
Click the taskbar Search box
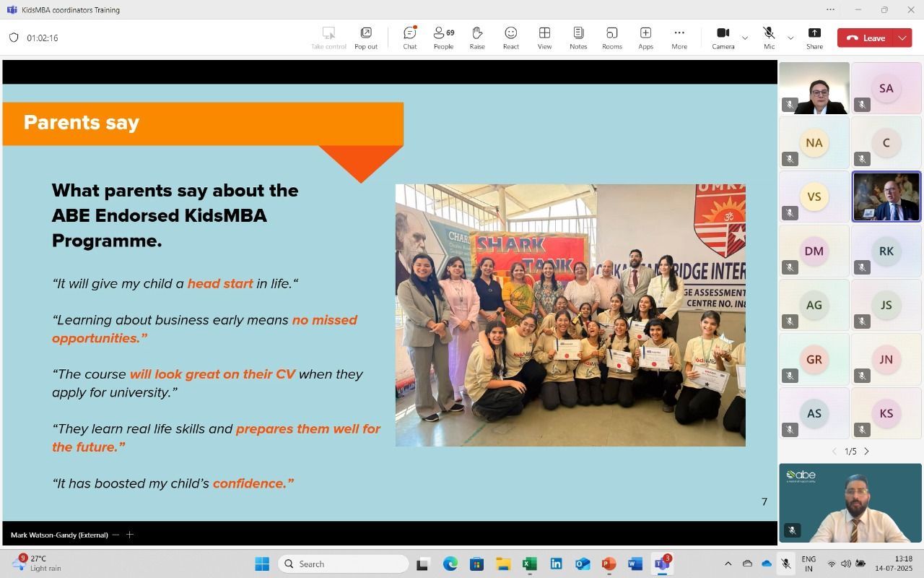coord(343,564)
